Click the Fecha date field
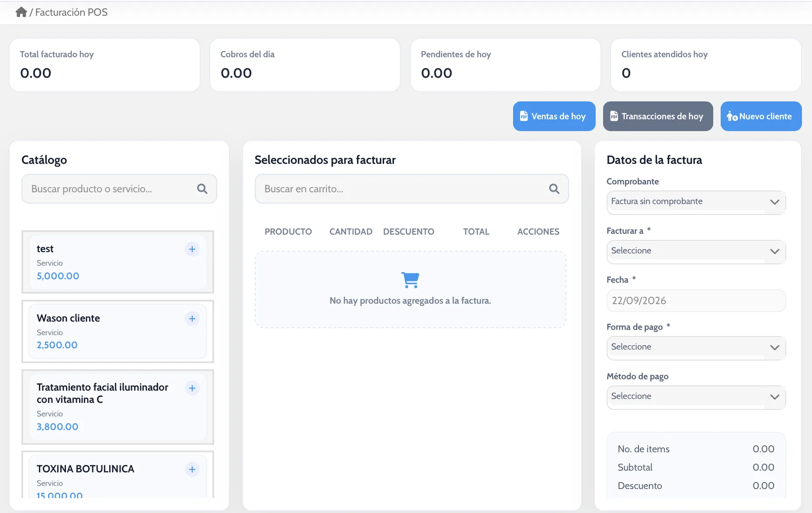 pyautogui.click(x=696, y=301)
